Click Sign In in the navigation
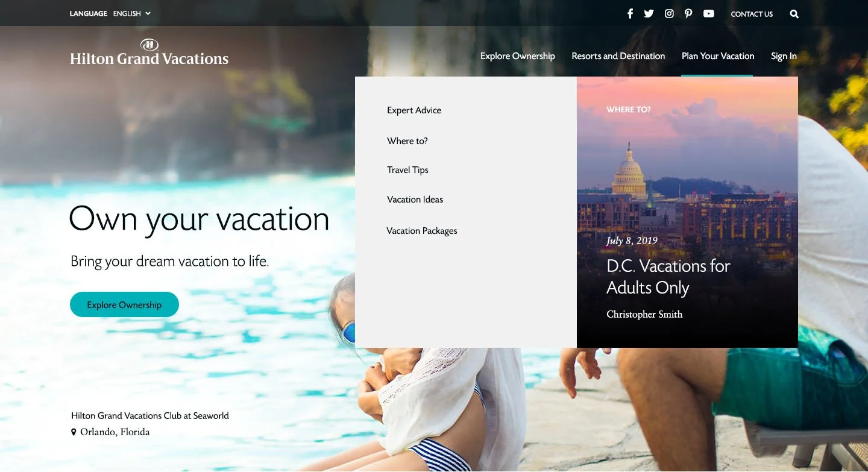The height and width of the screenshot is (472, 868). click(784, 56)
